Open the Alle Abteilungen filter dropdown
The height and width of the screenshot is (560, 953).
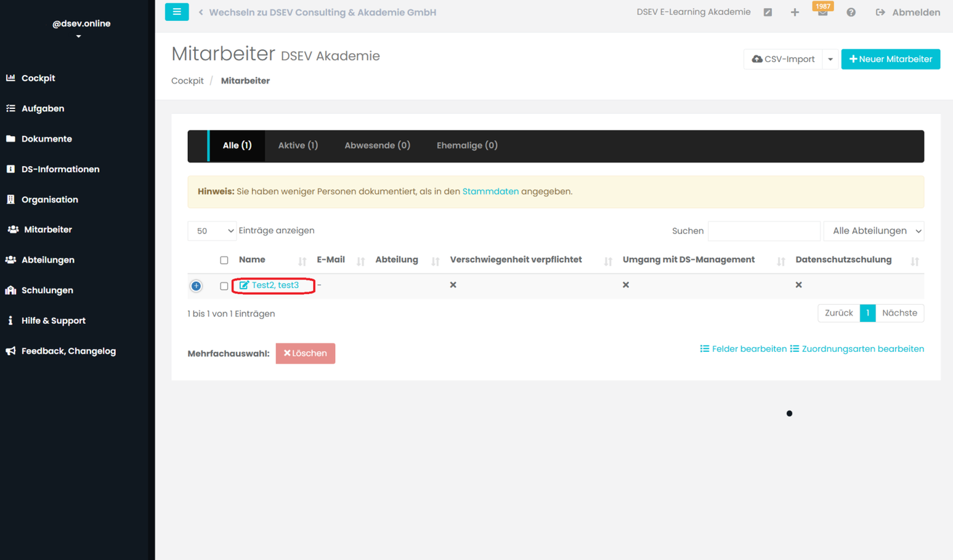point(874,231)
